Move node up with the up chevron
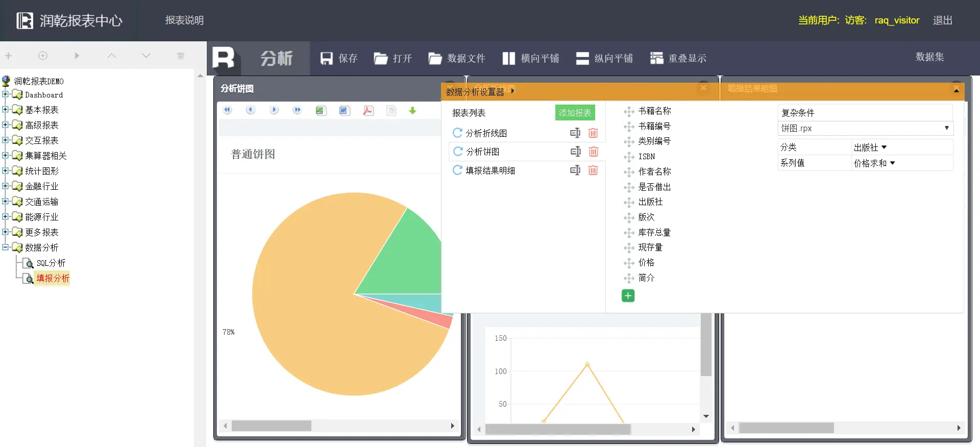Image resolution: width=980 pixels, height=447 pixels. coord(112,56)
